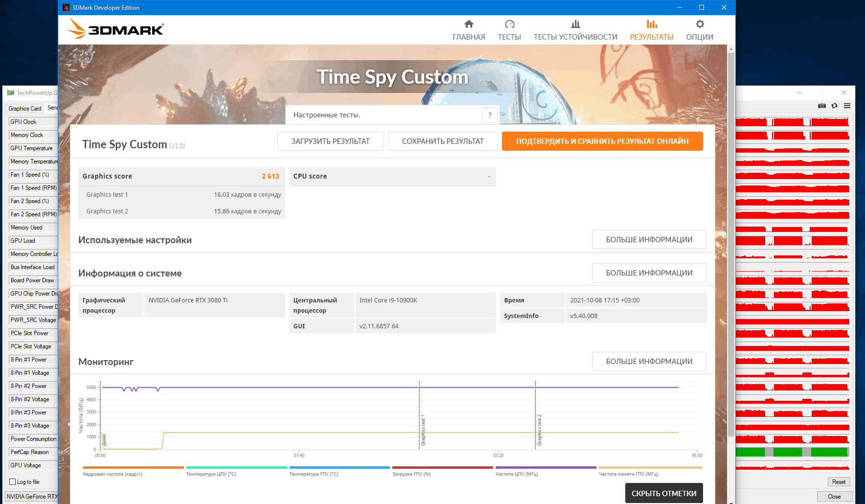865x504 pixels.
Task: Click Intel Core i9-10900K text
Action: (388, 300)
